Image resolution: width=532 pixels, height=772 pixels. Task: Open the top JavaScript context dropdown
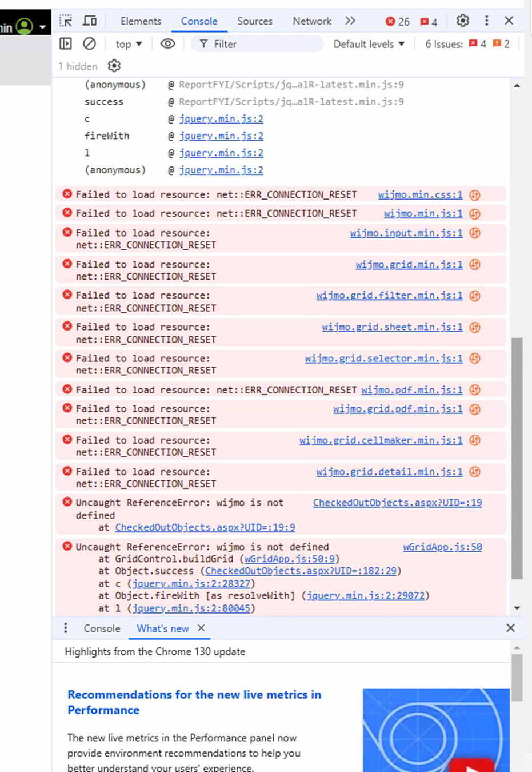[129, 44]
